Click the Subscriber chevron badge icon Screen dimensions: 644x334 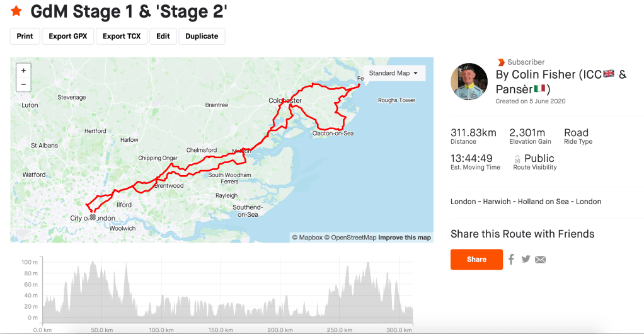click(x=501, y=62)
